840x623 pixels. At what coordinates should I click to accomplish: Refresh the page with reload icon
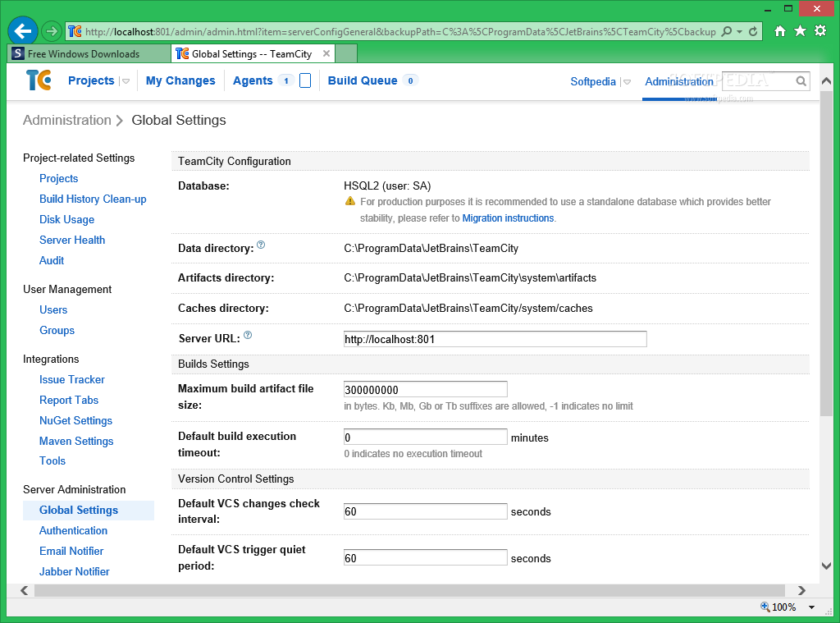[753, 31]
